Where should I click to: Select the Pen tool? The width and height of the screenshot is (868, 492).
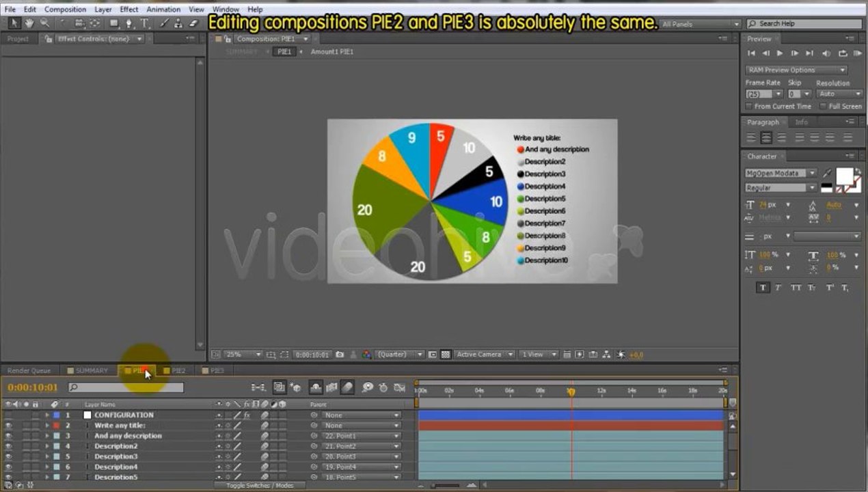(x=129, y=23)
